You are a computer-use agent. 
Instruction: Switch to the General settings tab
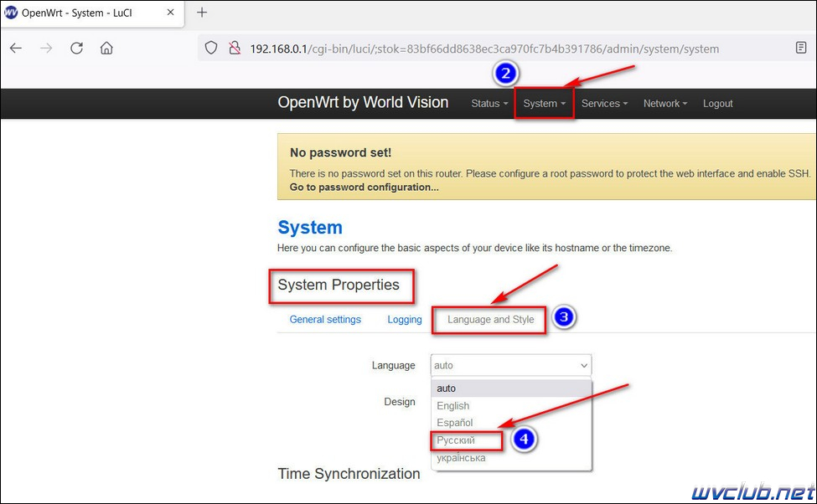pos(325,320)
